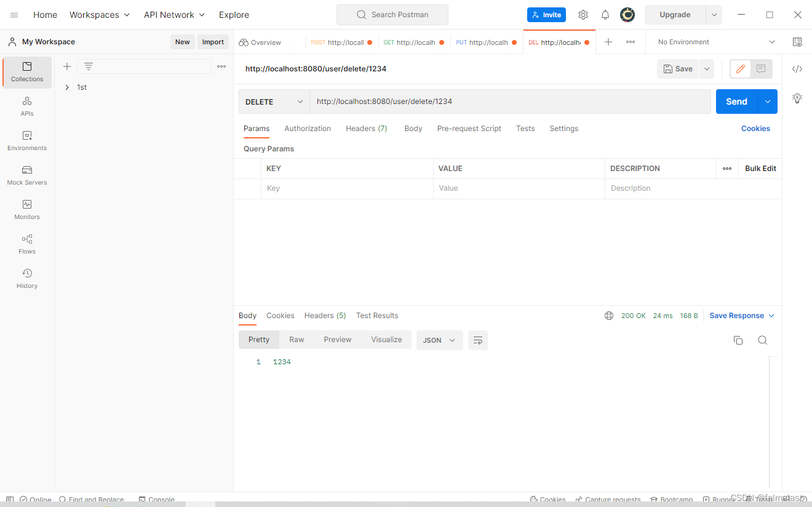Show the request History panel

(x=26, y=279)
